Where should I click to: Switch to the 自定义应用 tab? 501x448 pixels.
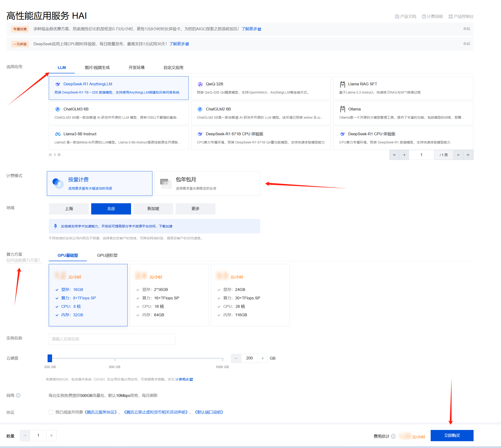tap(173, 68)
